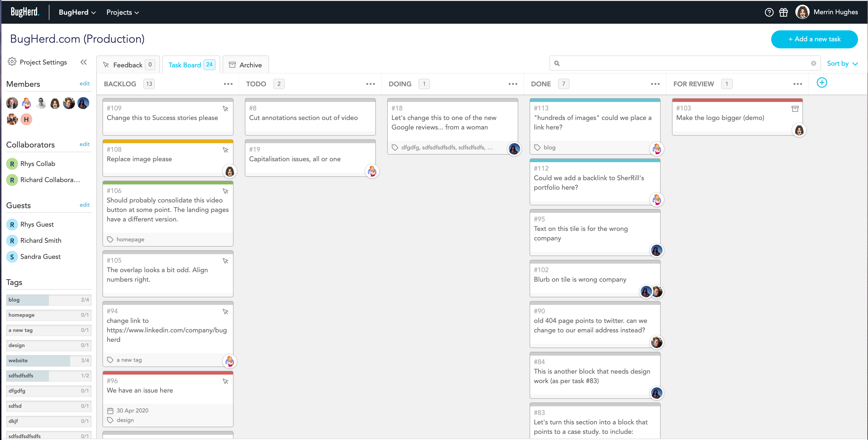Screen dimensions: 868x440
Task: Open task #90 old 404 page card
Action: tap(595, 325)
